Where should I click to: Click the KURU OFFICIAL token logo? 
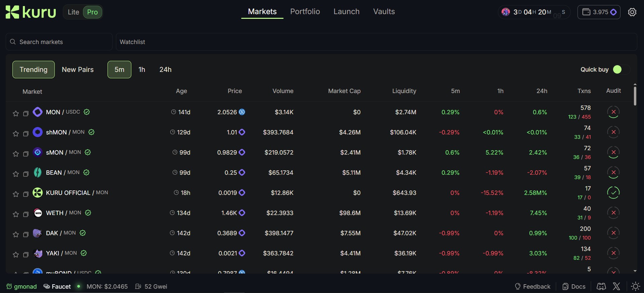coord(38,193)
